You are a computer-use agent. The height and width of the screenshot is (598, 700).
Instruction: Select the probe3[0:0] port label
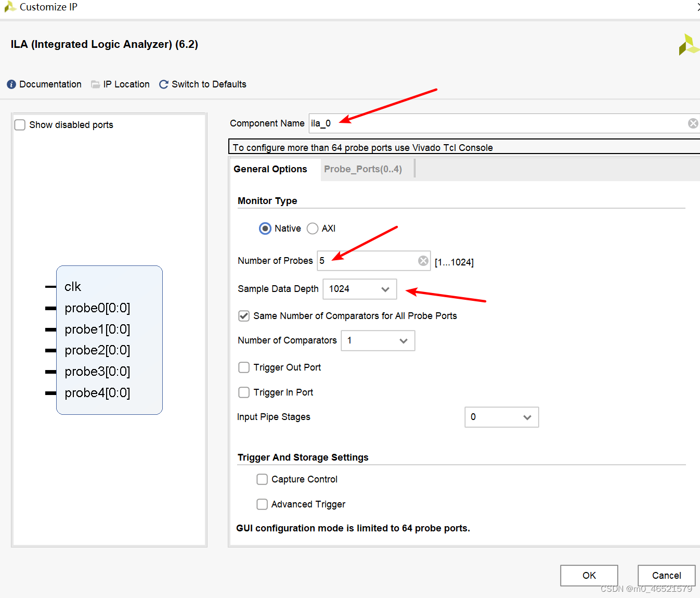point(97,372)
